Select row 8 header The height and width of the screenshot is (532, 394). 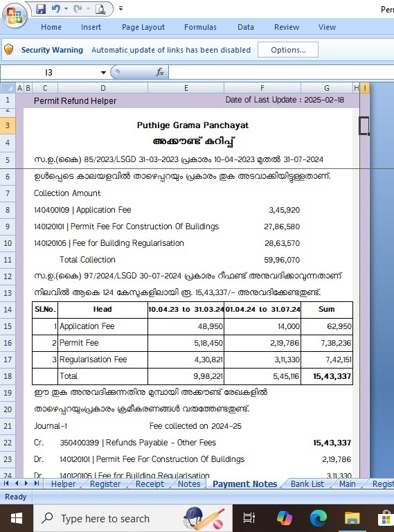(8, 210)
